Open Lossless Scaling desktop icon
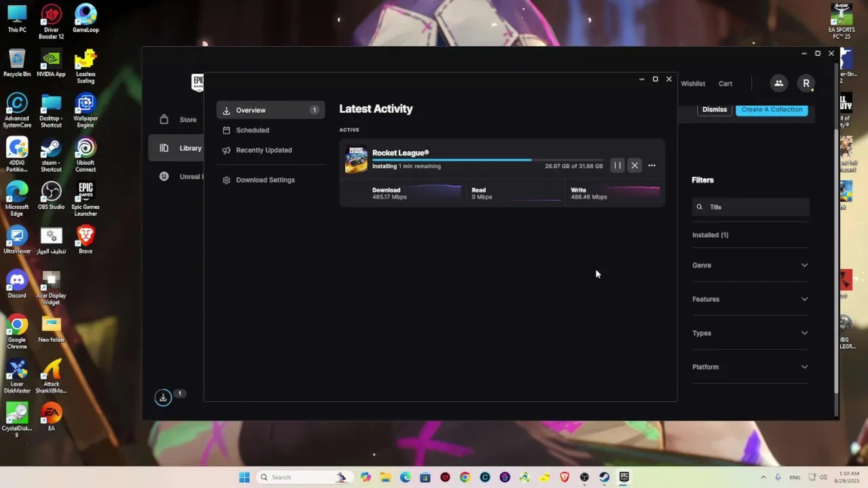 pos(85,66)
